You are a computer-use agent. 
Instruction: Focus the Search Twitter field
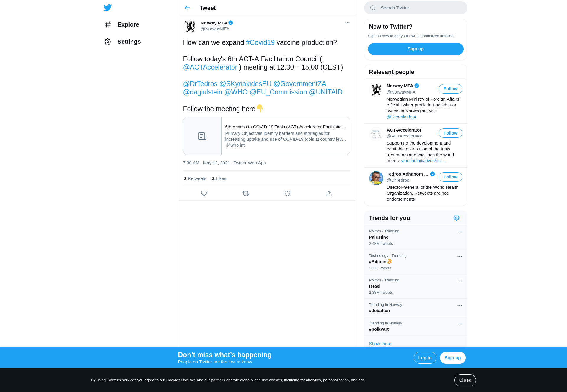point(416,8)
